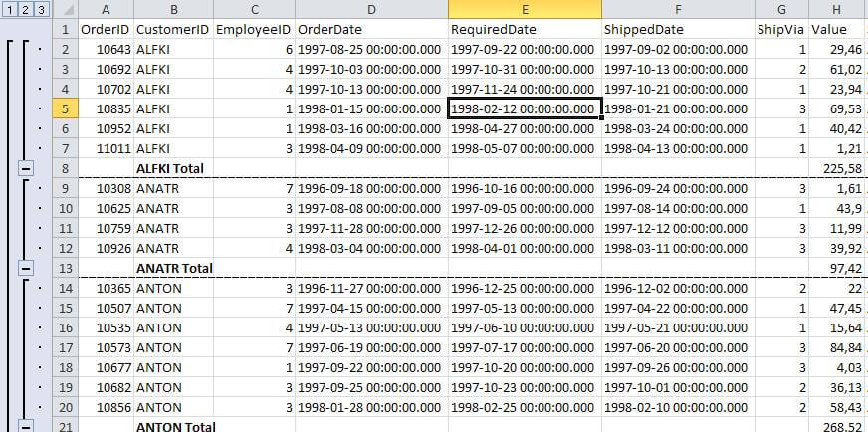Click value cell 84,84
This screenshot has width=868, height=432.
tap(837, 348)
